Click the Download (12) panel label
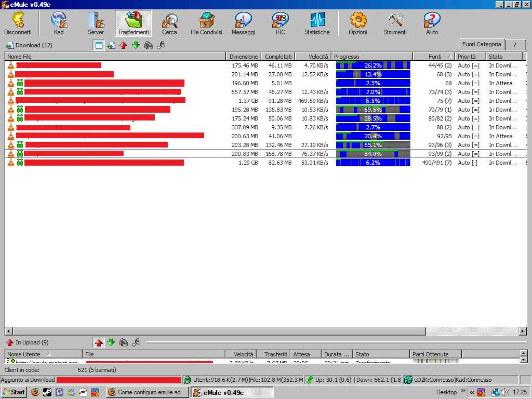 click(34, 45)
